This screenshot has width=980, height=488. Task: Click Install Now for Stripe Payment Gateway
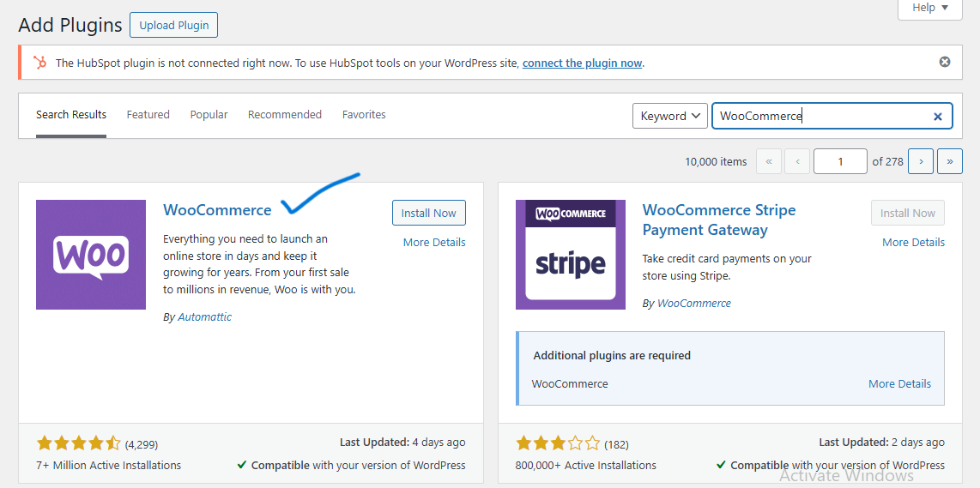point(908,213)
